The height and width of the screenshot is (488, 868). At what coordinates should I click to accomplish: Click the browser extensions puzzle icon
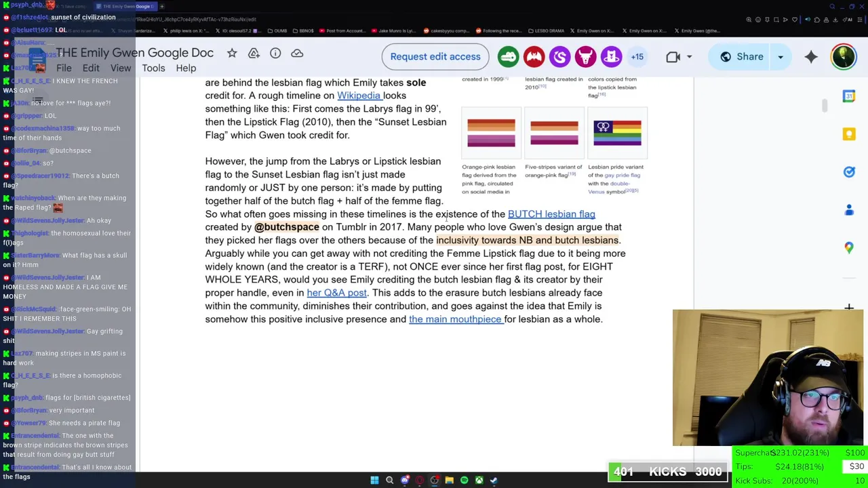(x=817, y=20)
